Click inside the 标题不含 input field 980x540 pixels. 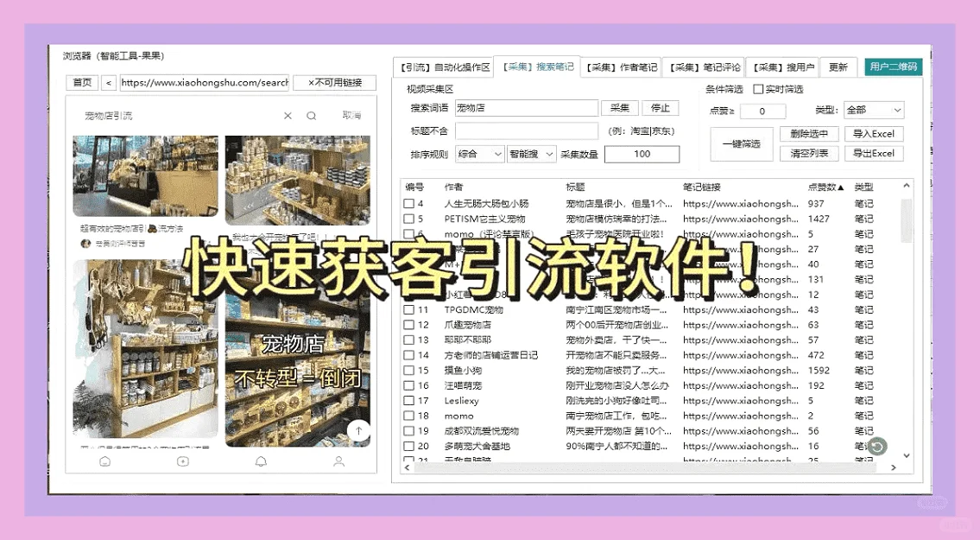tap(526, 130)
